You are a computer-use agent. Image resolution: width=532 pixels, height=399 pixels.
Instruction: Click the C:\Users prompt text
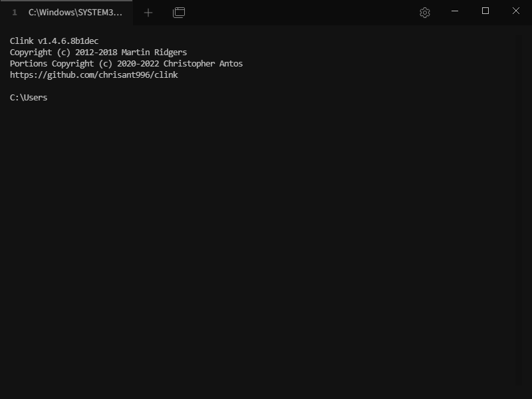[29, 98]
